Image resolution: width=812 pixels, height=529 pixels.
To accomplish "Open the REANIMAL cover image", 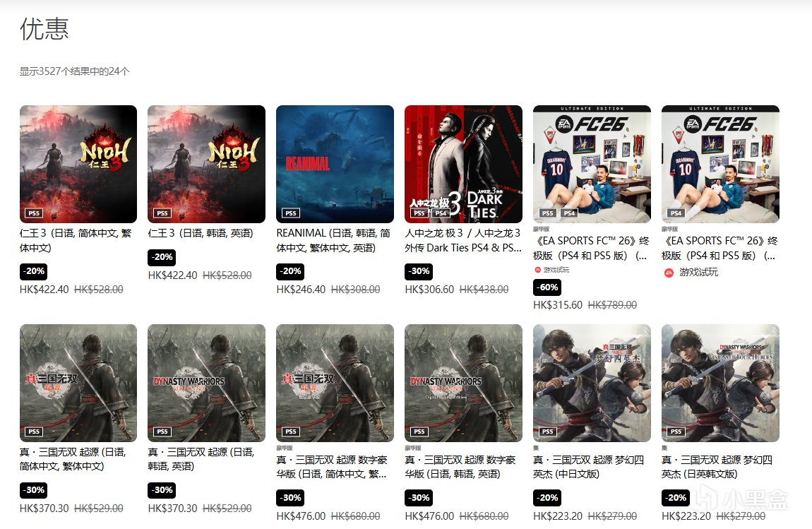I will pyautogui.click(x=335, y=165).
